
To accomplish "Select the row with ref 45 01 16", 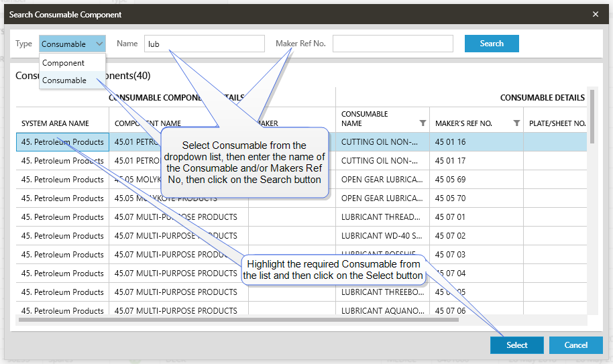I will pyautogui.click(x=301, y=141).
